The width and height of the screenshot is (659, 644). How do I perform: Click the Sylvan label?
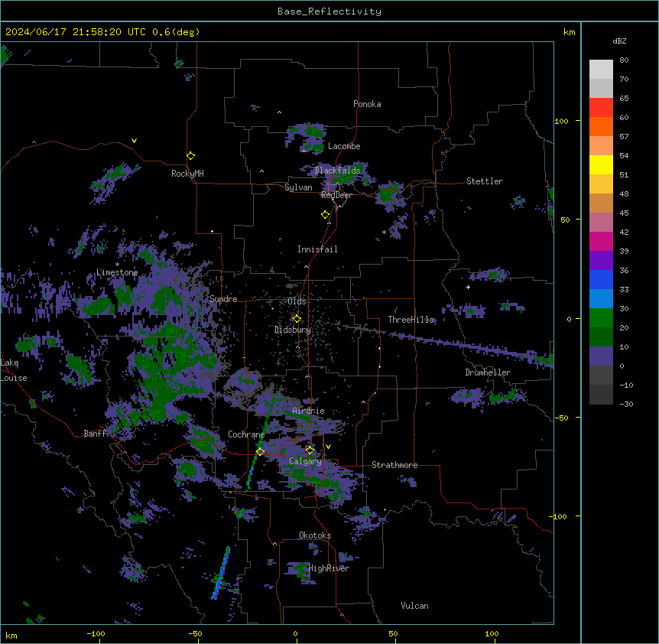tap(298, 187)
